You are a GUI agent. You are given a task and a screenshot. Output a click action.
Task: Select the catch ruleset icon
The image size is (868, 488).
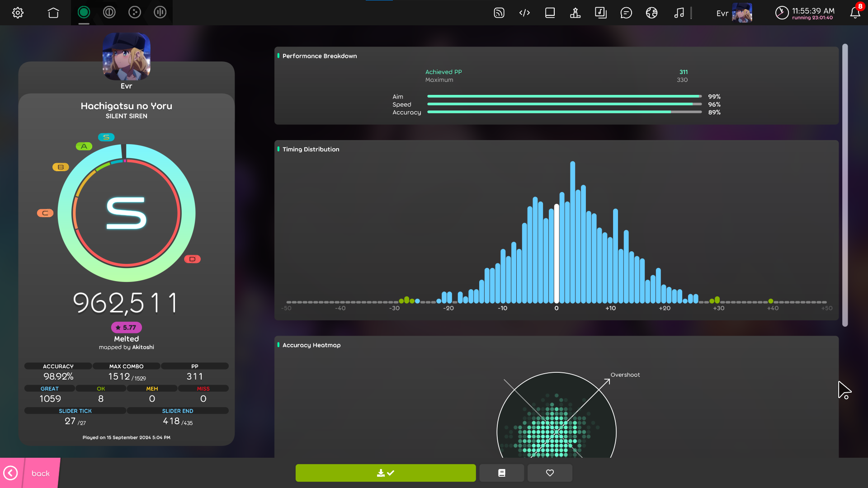[x=135, y=13]
